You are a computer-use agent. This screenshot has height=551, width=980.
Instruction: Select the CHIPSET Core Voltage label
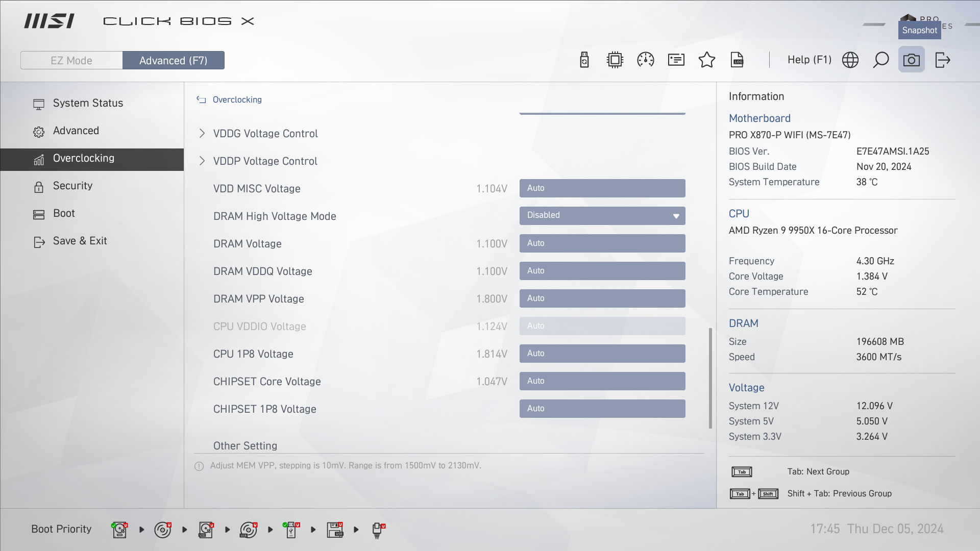(x=267, y=382)
